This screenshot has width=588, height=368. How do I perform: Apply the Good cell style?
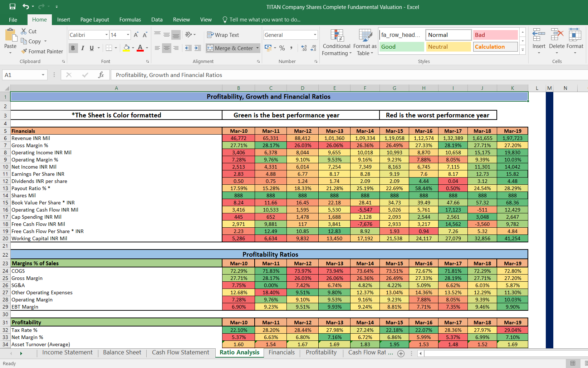[401, 47]
